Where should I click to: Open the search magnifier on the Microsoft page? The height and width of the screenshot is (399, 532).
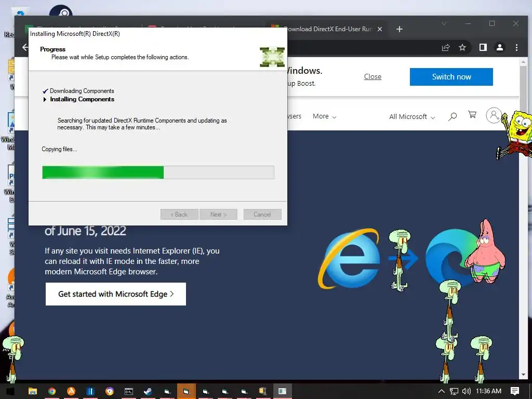(453, 117)
